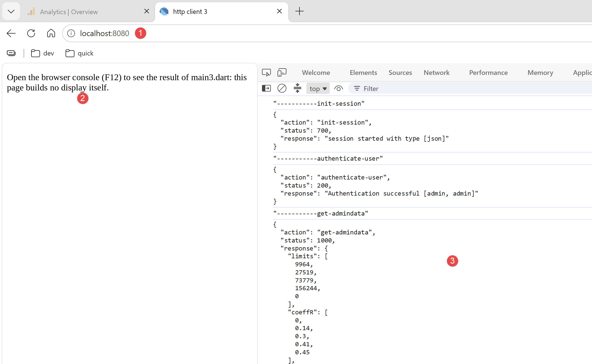Open the quick bookmarks folder
Screen dimensions: 592x364
pos(79,53)
